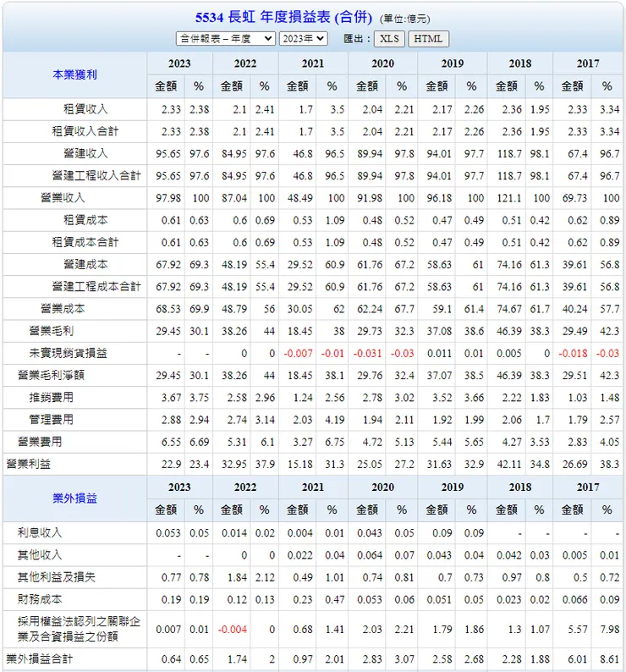This screenshot has height=672, width=626.
Task: Select the 營業利益 row label
Action: point(28,464)
